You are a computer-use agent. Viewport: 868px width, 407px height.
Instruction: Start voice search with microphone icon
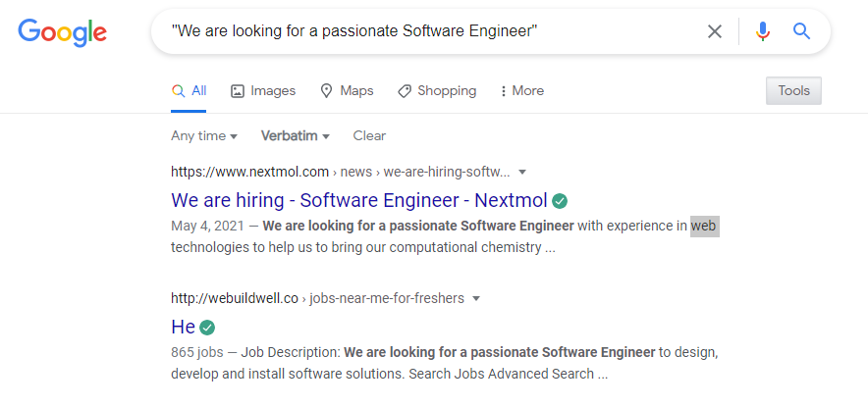763,31
